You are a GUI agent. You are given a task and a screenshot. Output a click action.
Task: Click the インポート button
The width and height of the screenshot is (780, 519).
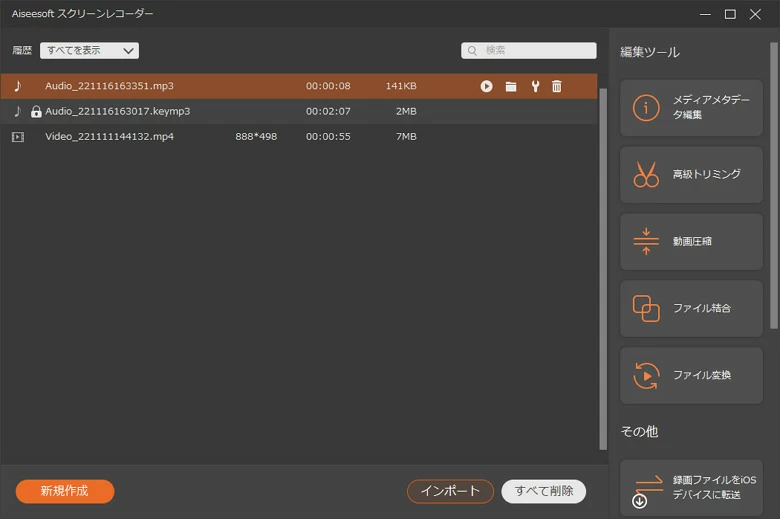pos(450,491)
